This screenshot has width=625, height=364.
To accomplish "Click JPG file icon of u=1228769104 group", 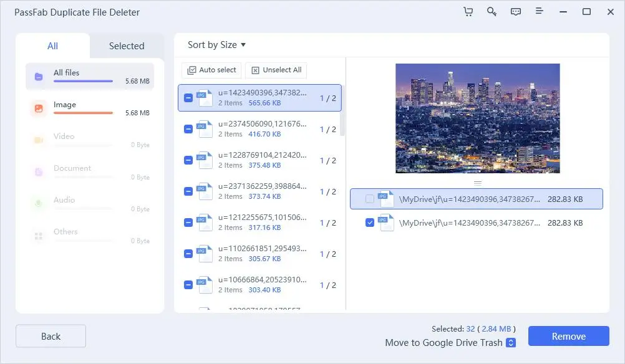I will click(205, 160).
